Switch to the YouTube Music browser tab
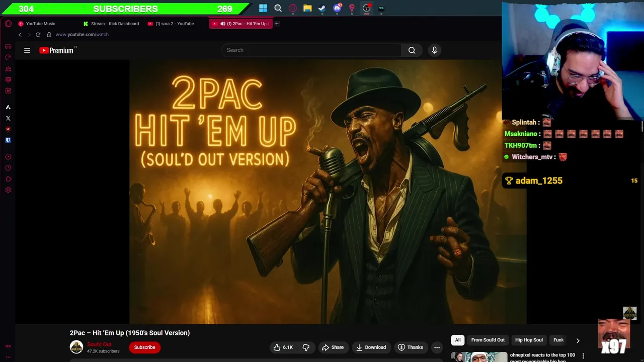The height and width of the screenshot is (362, 644). [40, 24]
